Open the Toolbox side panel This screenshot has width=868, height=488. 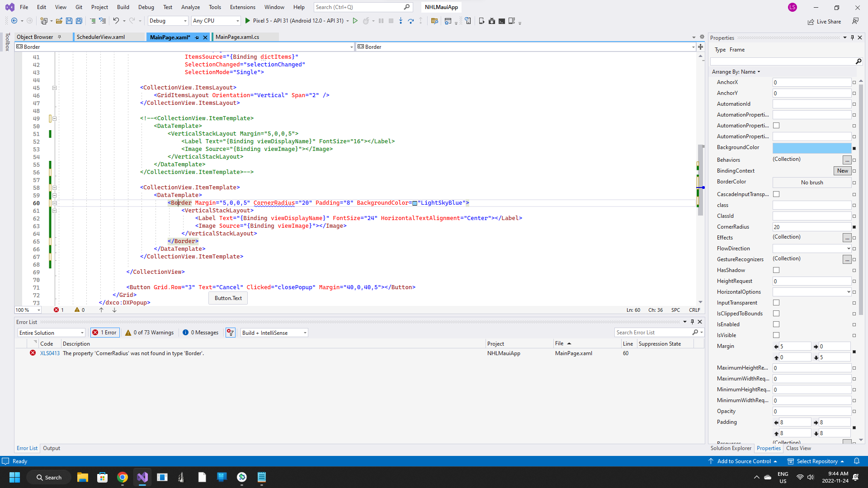coord(7,42)
